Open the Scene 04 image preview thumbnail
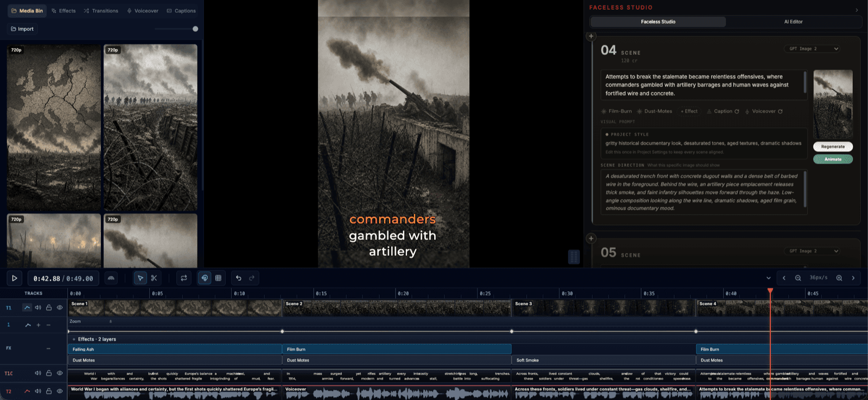Viewport: 868px width, 400px height. click(x=833, y=104)
